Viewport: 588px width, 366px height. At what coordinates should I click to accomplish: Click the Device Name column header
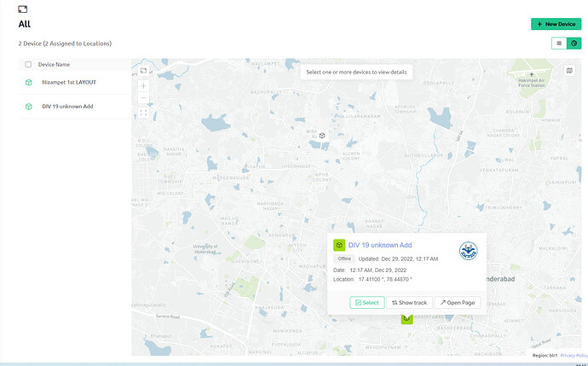[54, 65]
